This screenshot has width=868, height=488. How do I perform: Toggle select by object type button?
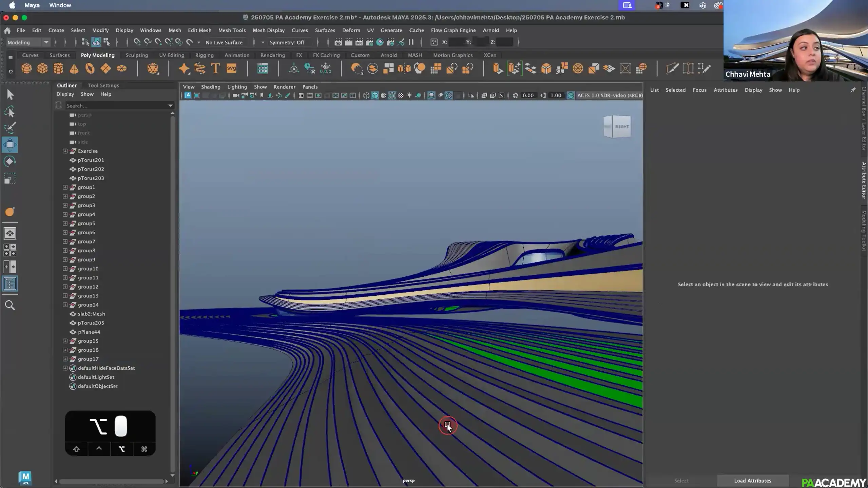tap(96, 42)
